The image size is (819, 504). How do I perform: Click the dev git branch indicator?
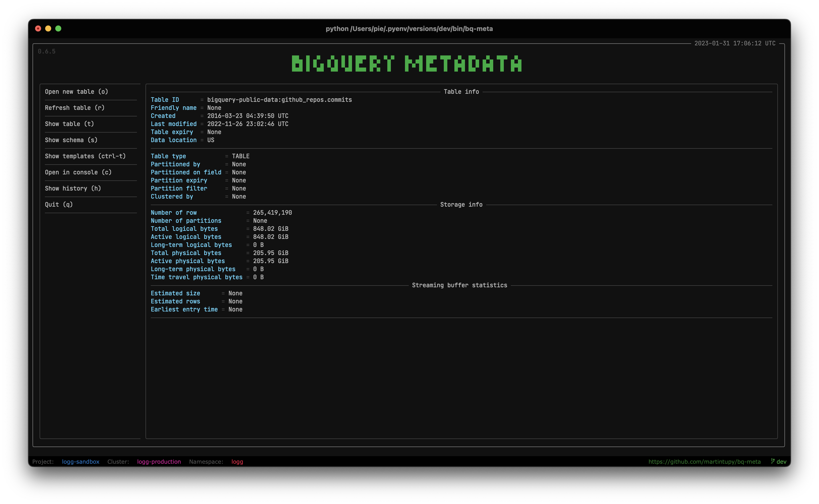pos(778,462)
